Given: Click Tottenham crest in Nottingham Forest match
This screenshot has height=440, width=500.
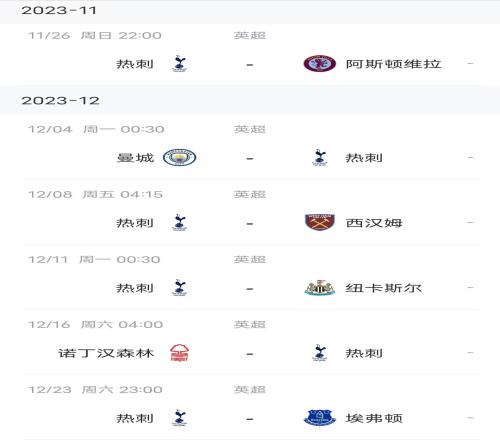Looking at the screenshot, I should tap(320, 353).
